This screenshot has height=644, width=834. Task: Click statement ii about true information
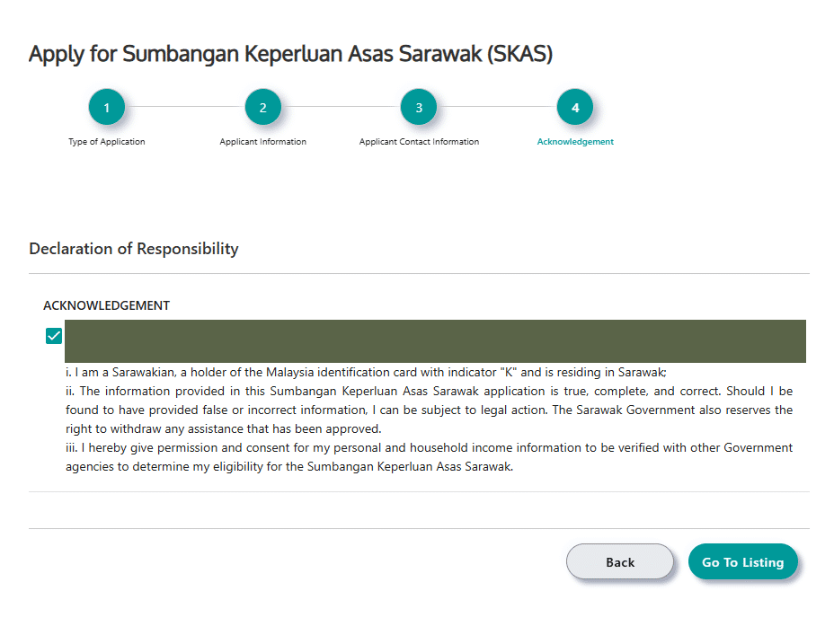[429, 410]
